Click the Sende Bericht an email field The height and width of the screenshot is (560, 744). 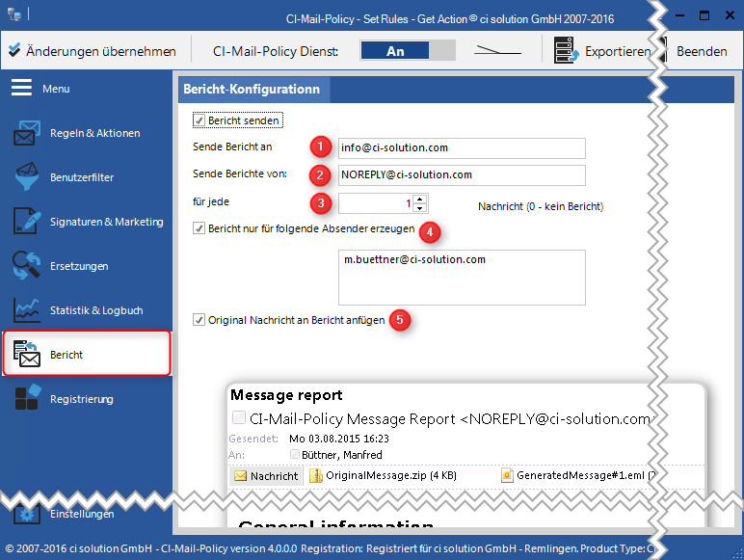[x=461, y=148]
